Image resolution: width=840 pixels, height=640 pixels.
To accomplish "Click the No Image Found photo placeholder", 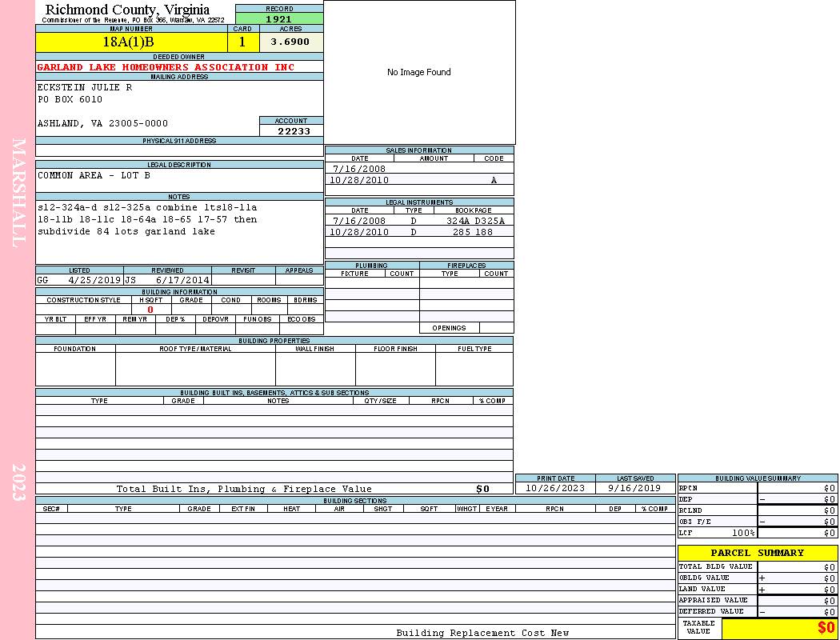I will [419, 72].
